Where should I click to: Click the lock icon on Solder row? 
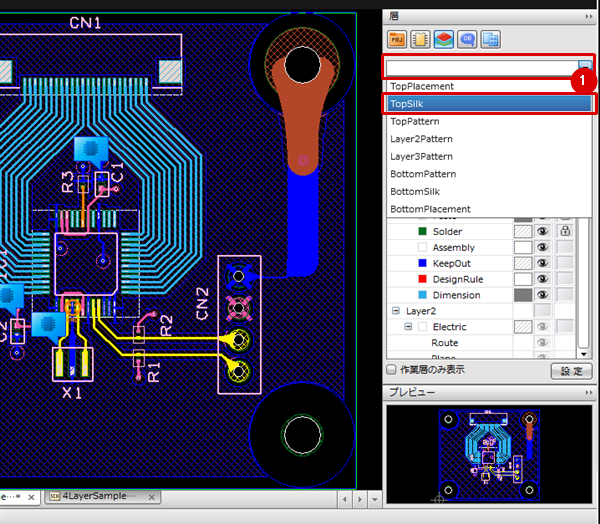tap(565, 231)
